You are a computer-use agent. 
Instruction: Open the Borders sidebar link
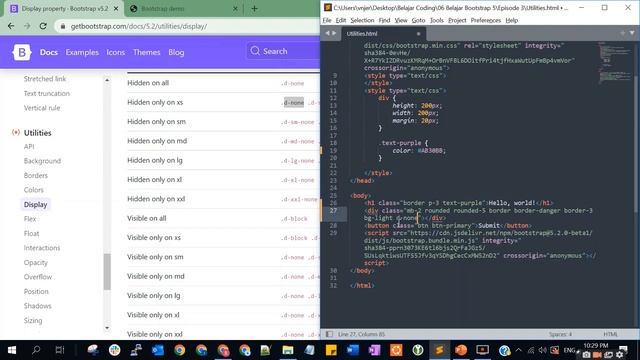pos(36,176)
